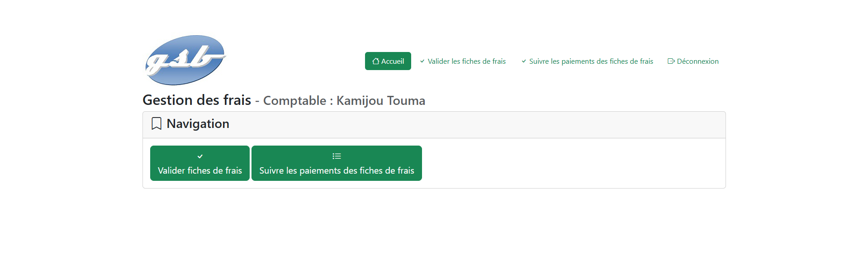Screen dimensions: 868x269
Task: Click checkmark icon before top Valider les fiches link
Action: (422, 61)
